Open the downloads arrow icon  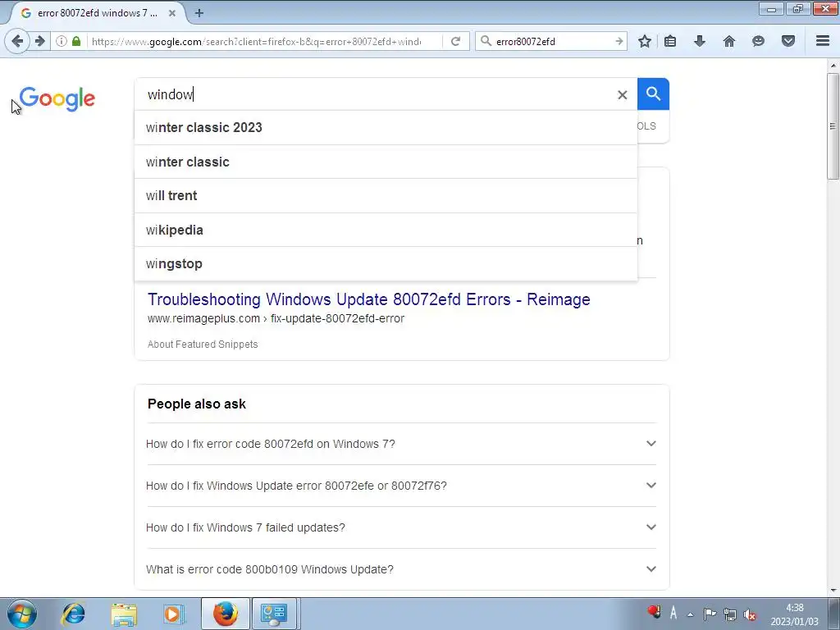(x=699, y=41)
